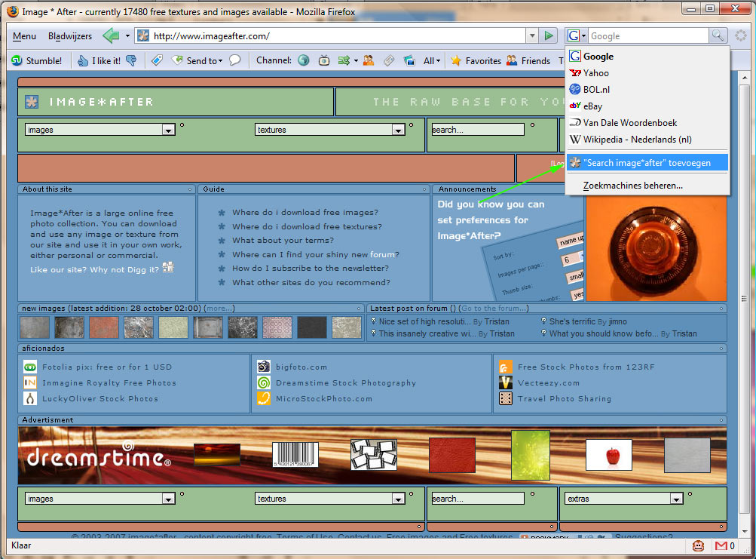Choose BOL.nl from search engine list

pos(647,89)
